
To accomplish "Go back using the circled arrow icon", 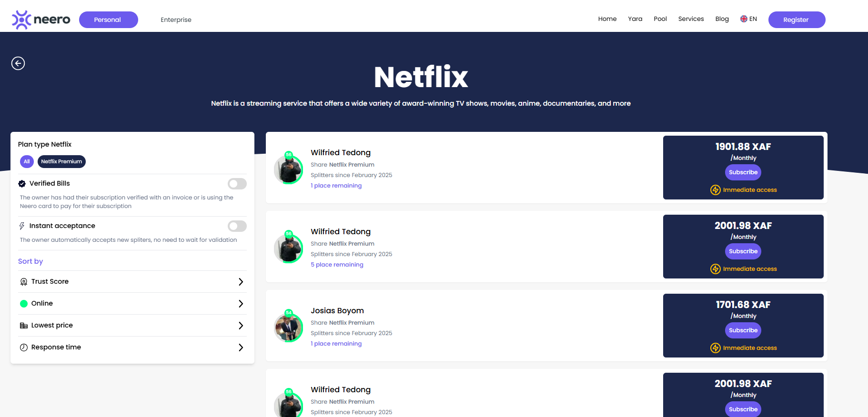I will [18, 63].
